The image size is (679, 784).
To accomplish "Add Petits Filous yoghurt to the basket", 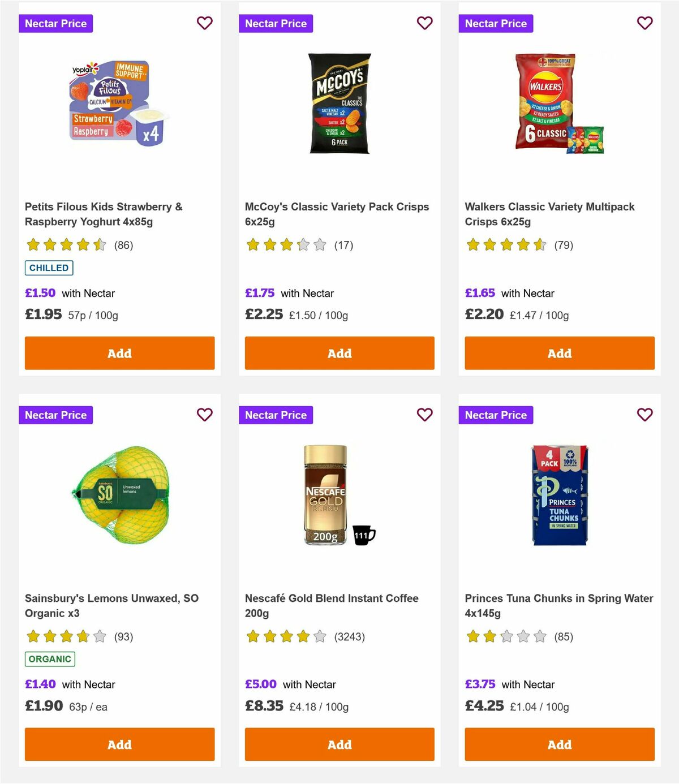I will (119, 353).
